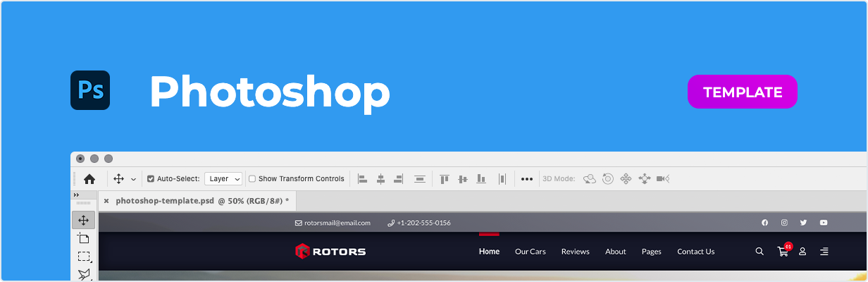Click the Move tool icon in options bar
This screenshot has width=868, height=282.
pyautogui.click(x=118, y=179)
